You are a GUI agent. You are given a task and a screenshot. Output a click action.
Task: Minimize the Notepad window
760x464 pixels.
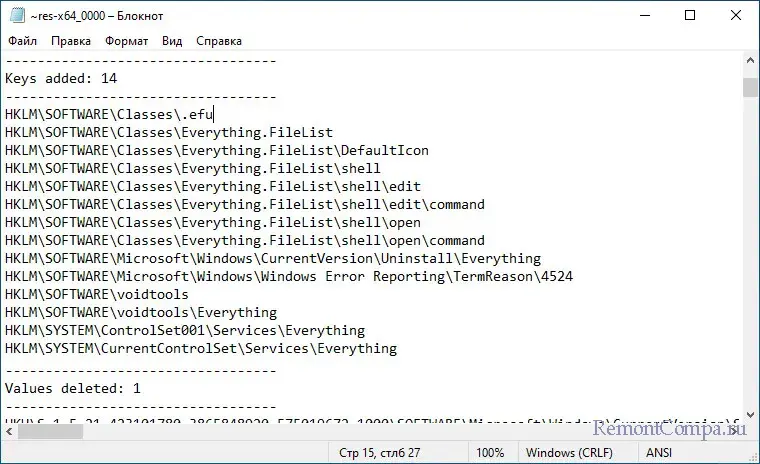pos(643,15)
